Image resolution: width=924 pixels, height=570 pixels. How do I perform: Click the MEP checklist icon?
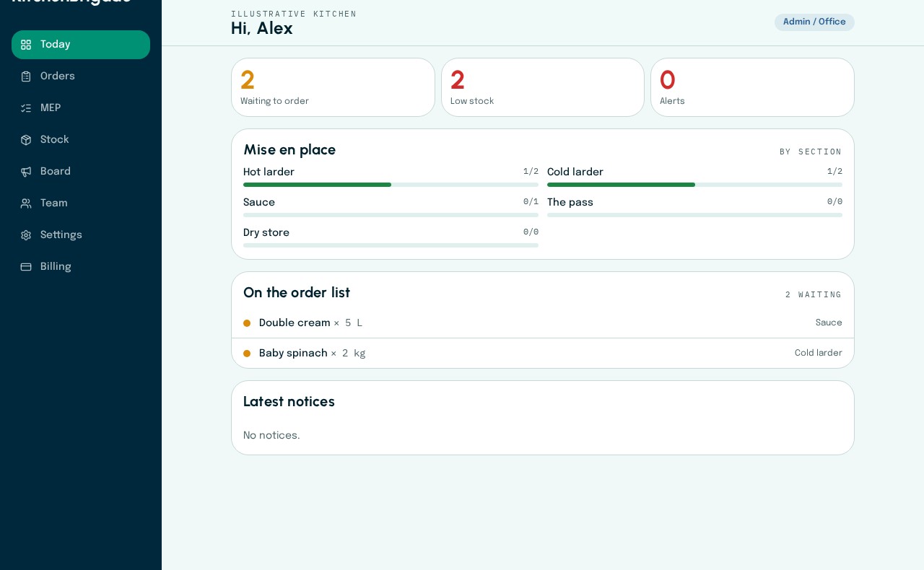tap(26, 108)
